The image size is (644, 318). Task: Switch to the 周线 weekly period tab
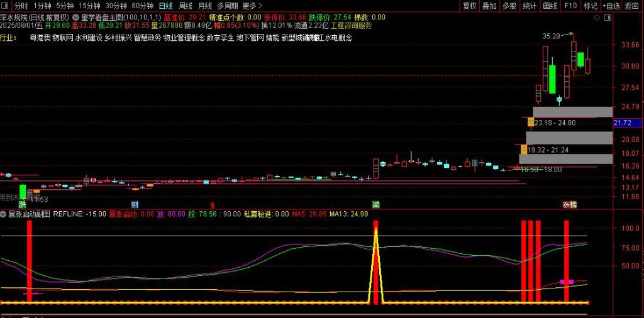(186, 6)
